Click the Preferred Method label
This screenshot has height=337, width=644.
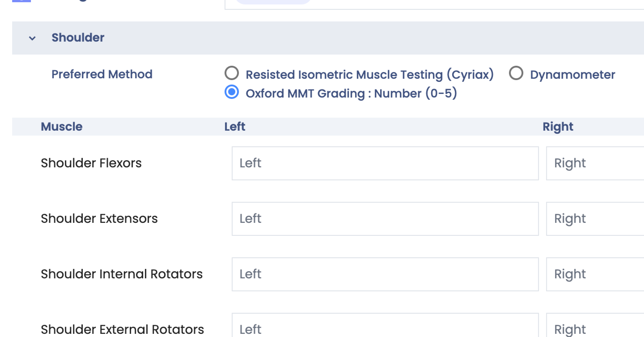coord(102,74)
